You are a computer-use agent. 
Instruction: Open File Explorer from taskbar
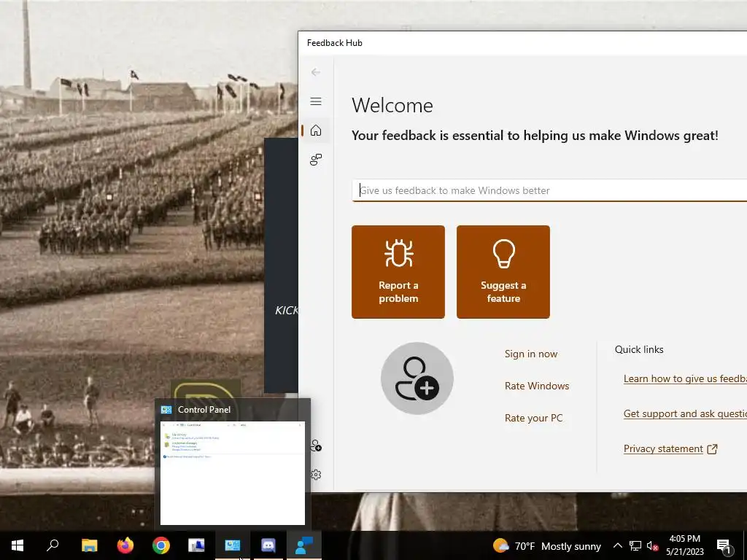pos(90,545)
